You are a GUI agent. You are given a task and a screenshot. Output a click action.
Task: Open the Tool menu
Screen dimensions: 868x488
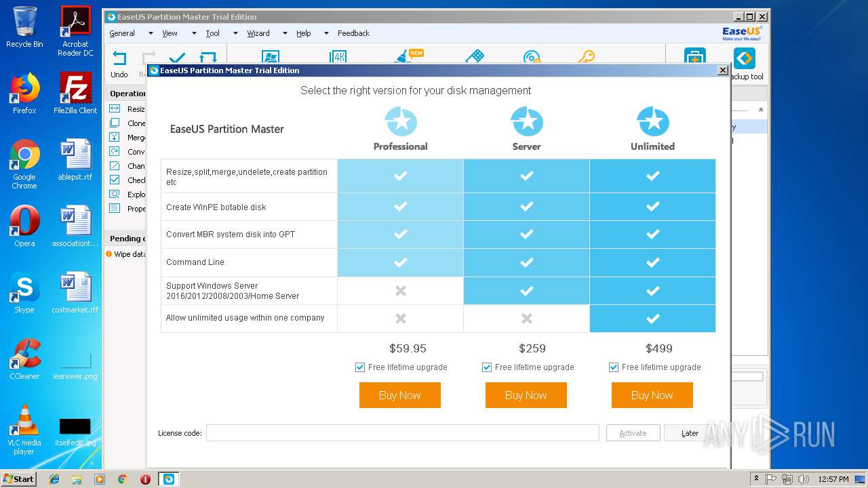tap(212, 33)
